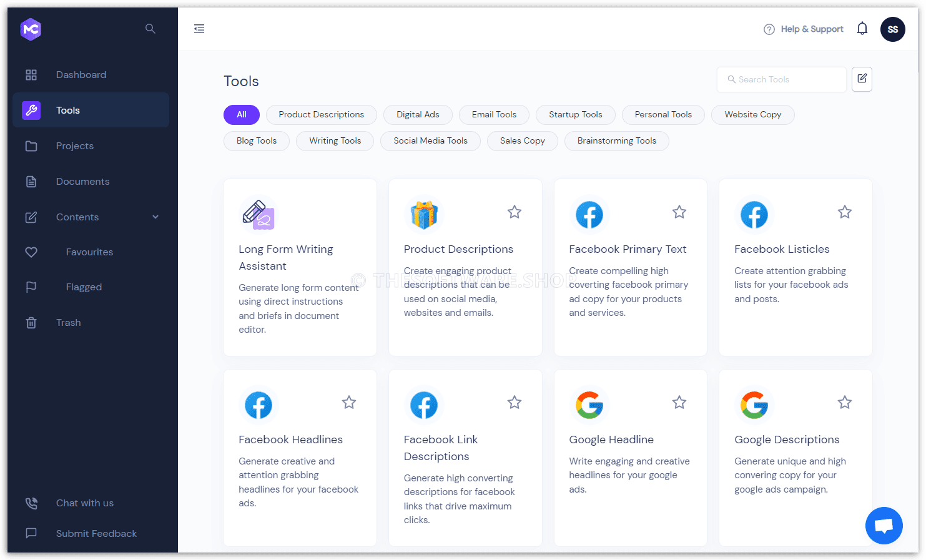Click the Favourites heart icon
The height and width of the screenshot is (560, 926).
pyautogui.click(x=31, y=252)
